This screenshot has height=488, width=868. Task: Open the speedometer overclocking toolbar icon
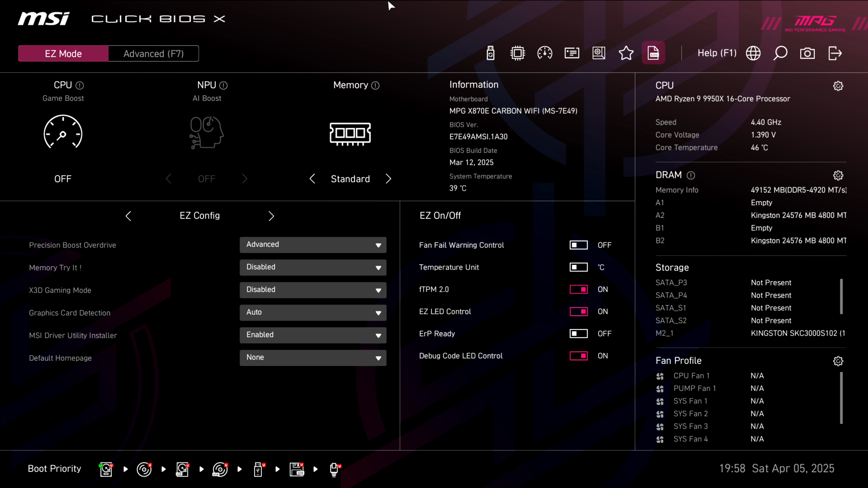click(x=545, y=53)
